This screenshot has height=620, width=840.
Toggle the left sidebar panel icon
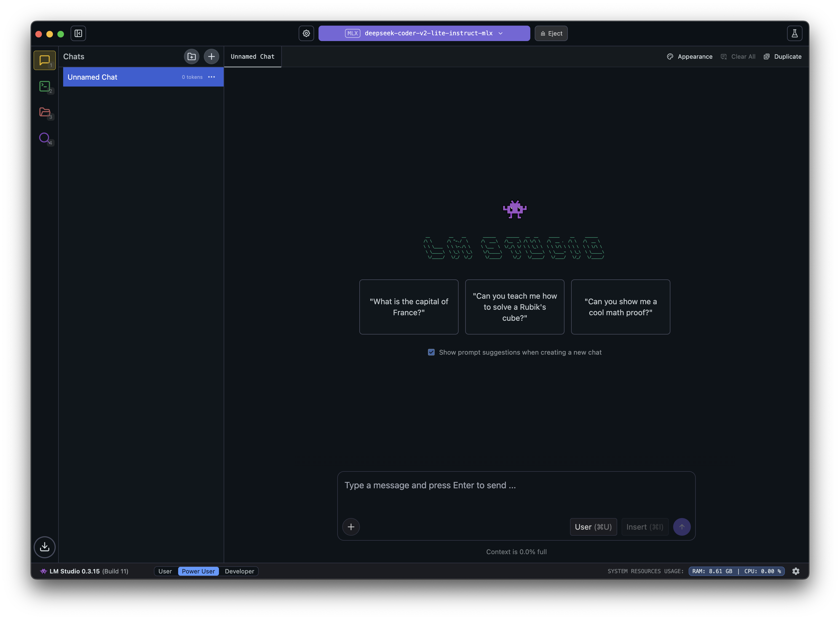(x=79, y=33)
